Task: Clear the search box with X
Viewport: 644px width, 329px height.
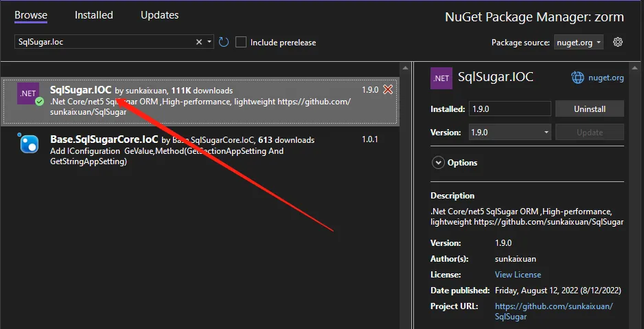Action: [x=199, y=42]
